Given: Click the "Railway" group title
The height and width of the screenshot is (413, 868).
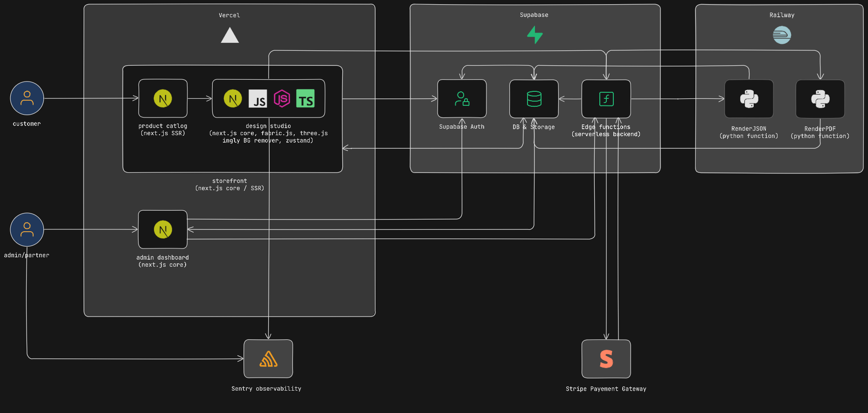Looking at the screenshot, I should pos(782,15).
